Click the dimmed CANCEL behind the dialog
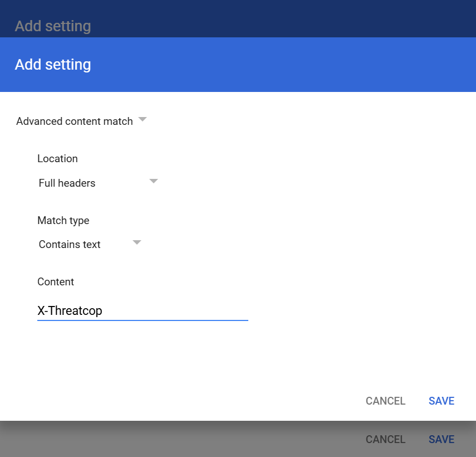The height and width of the screenshot is (457, 476). point(386,439)
